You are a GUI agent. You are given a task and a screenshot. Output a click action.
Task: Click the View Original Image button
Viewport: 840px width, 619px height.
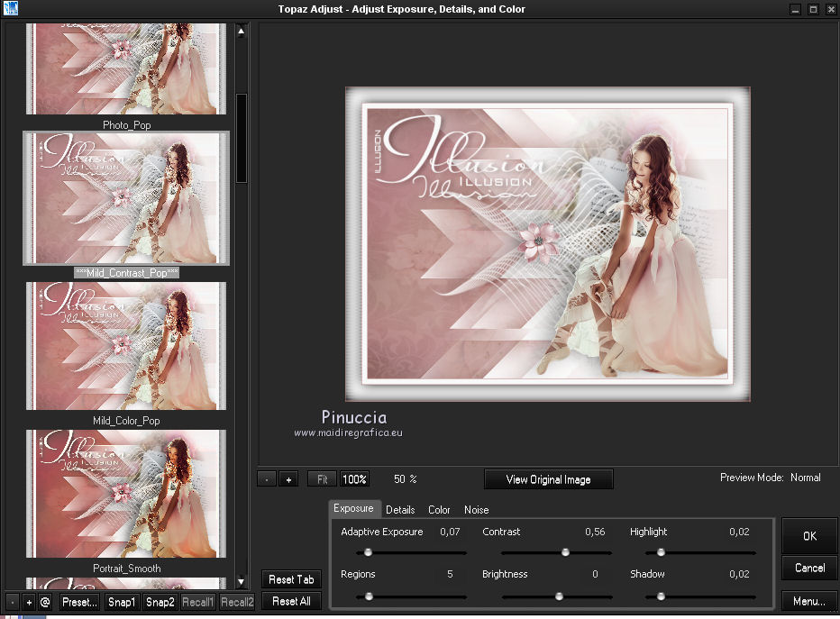pos(548,479)
